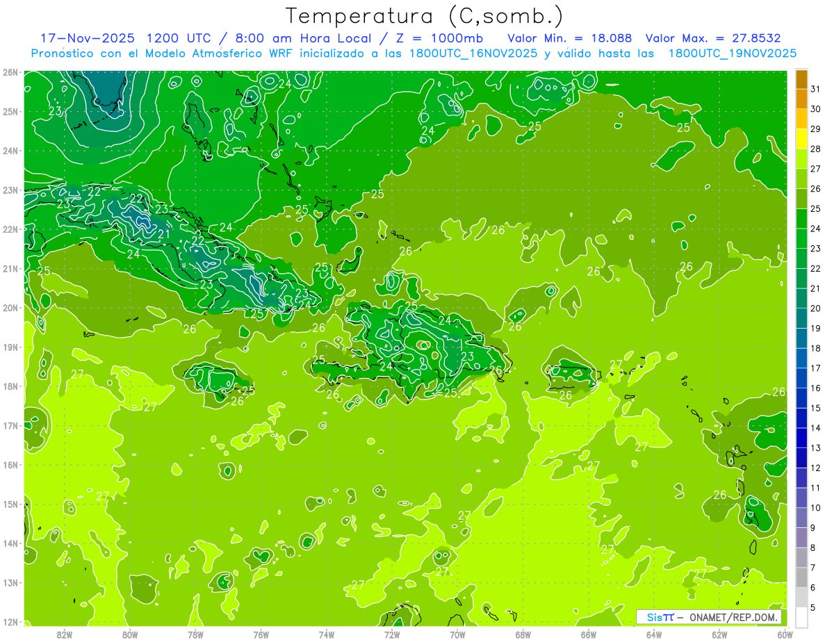The image size is (834, 644).
Task: Click the "Sis" logo text in the credit box
Action: point(655,617)
